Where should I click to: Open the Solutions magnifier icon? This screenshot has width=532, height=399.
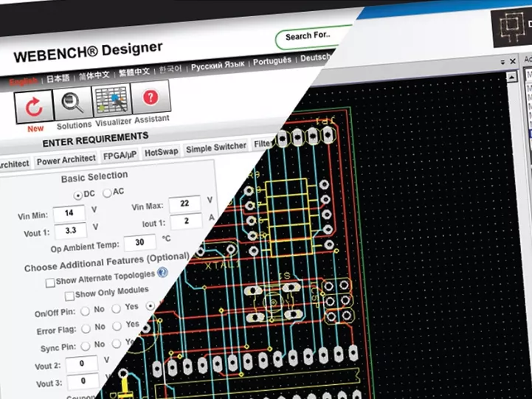72,103
